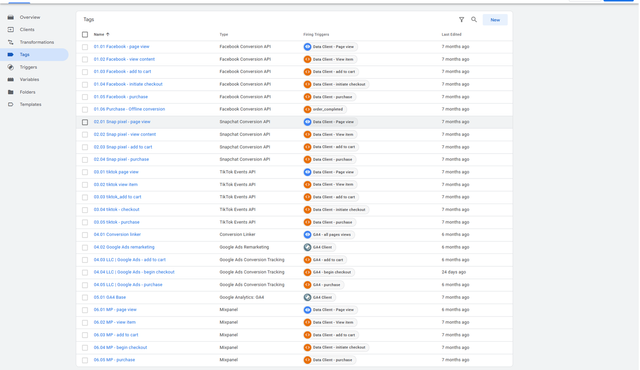The image size is (640, 370).
Task: Click the Folders sidebar icon
Action: 11,92
